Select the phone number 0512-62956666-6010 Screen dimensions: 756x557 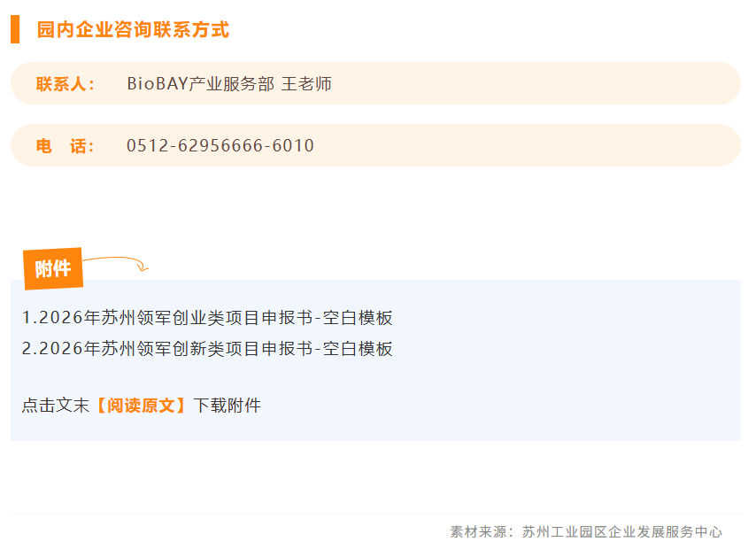tap(220, 145)
